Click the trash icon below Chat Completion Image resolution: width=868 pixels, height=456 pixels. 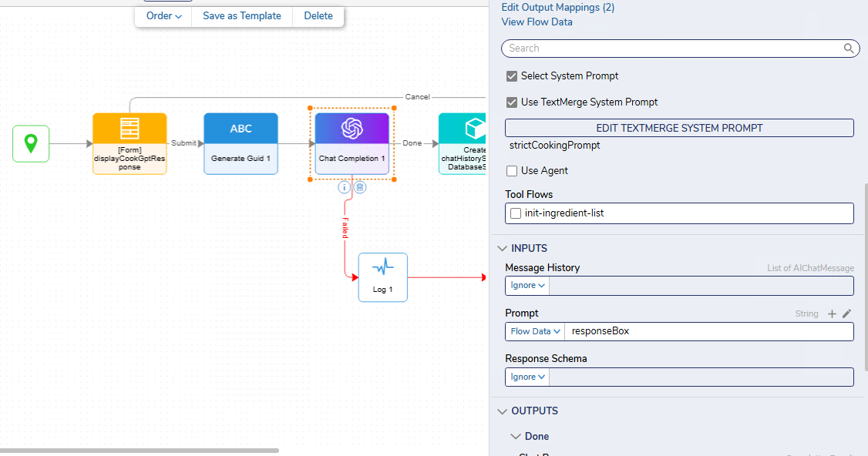(360, 187)
